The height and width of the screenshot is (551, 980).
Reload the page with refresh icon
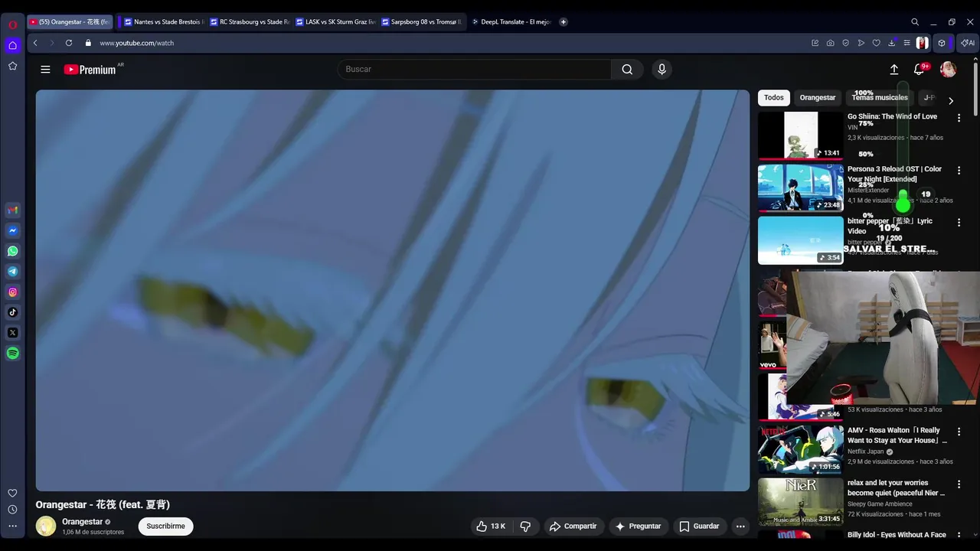69,43
